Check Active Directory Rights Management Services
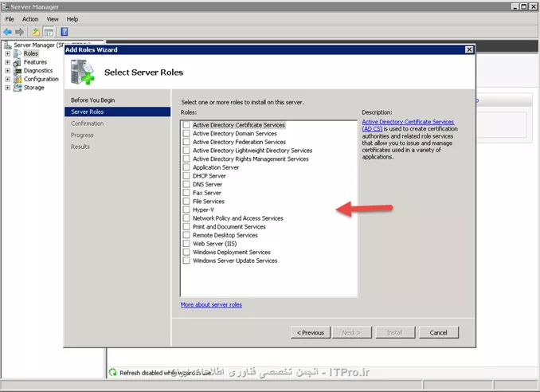 point(186,159)
